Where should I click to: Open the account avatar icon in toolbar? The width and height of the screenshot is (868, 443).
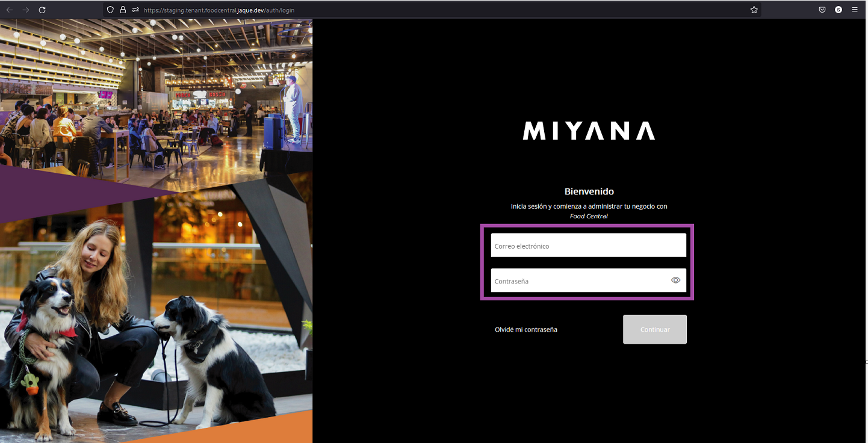839,10
